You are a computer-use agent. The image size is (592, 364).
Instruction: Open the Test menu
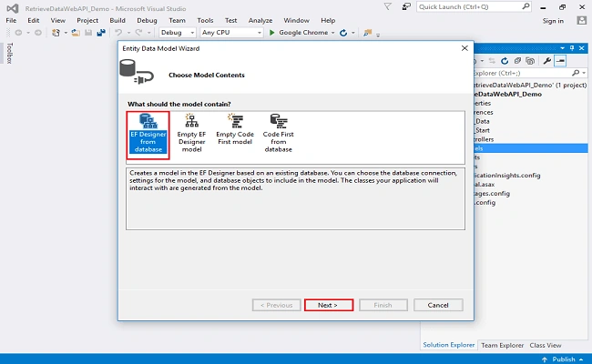230,20
